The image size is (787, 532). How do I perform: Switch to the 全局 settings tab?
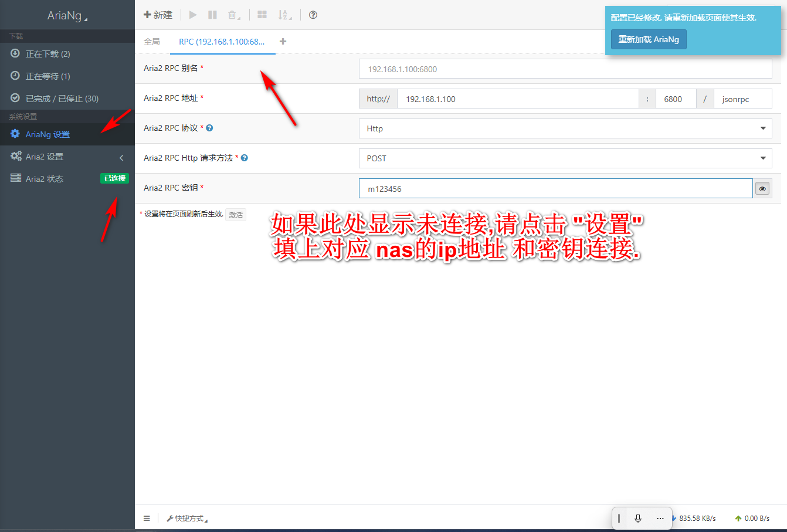click(x=152, y=42)
